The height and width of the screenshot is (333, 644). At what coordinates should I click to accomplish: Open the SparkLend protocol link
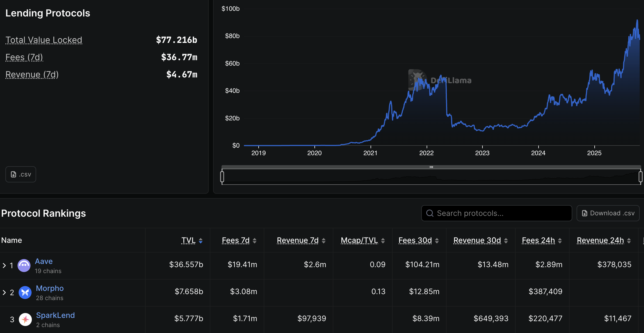[x=55, y=315]
